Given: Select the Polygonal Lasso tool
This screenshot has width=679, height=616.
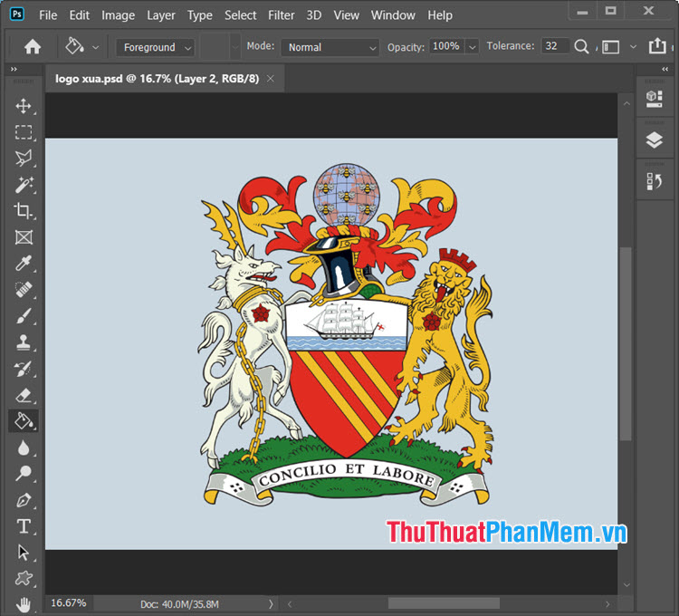Looking at the screenshot, I should pos(24,159).
